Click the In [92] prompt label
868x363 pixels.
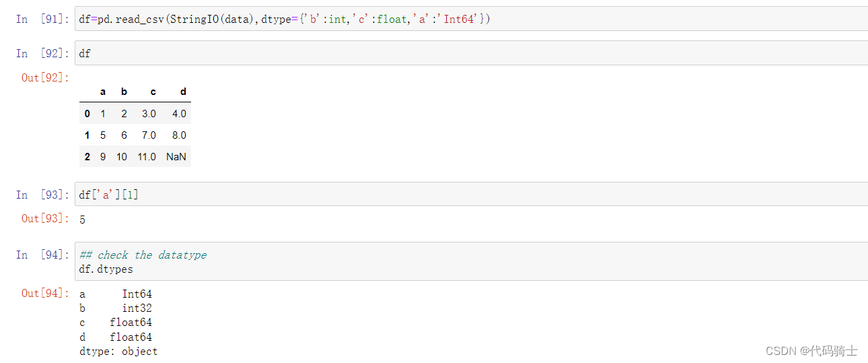pos(42,53)
